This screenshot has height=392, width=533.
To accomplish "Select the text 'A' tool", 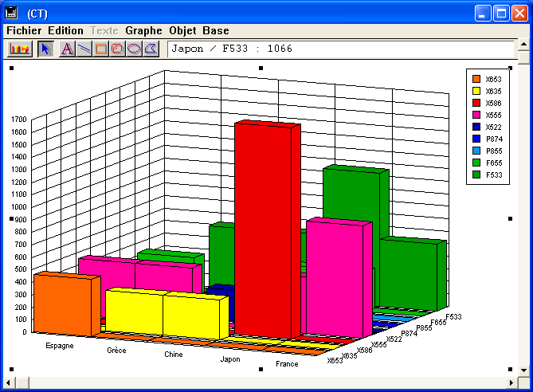I will coord(67,49).
